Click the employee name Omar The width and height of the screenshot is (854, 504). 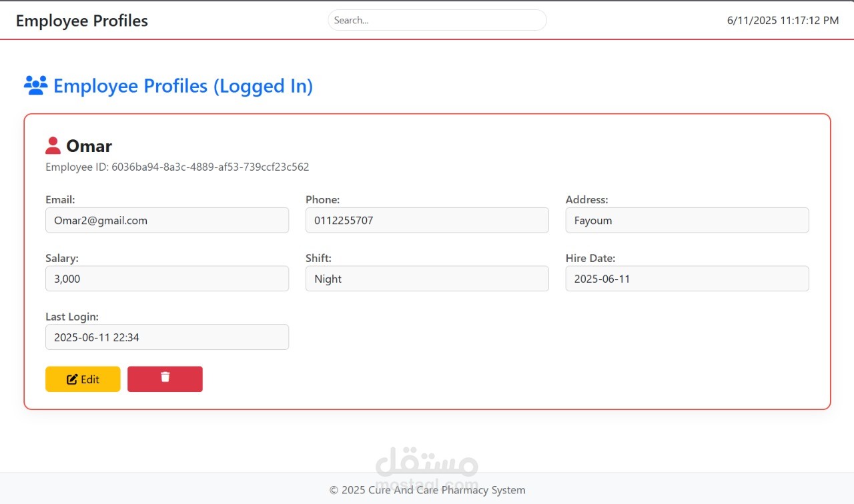tap(89, 146)
